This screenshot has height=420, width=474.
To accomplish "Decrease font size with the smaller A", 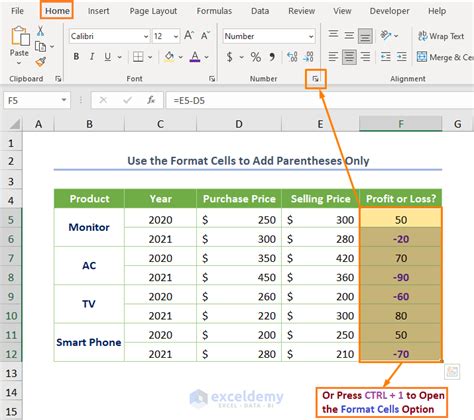I will point(205,36).
